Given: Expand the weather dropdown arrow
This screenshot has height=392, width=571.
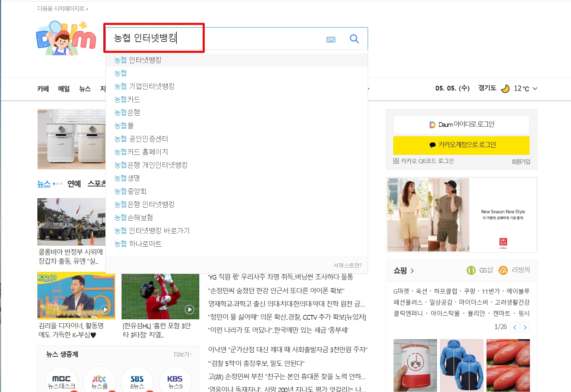Looking at the screenshot, I should point(535,88).
